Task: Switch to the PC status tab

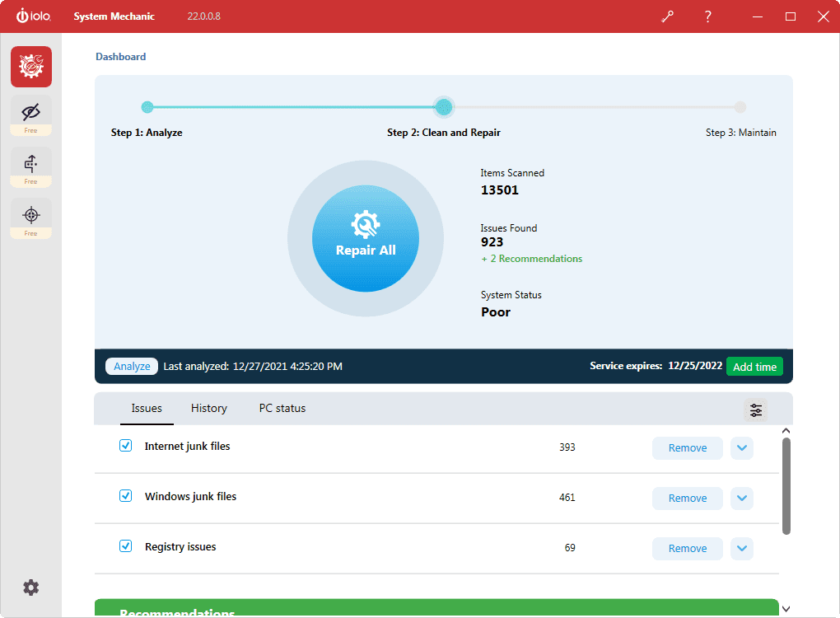Action: coord(282,408)
